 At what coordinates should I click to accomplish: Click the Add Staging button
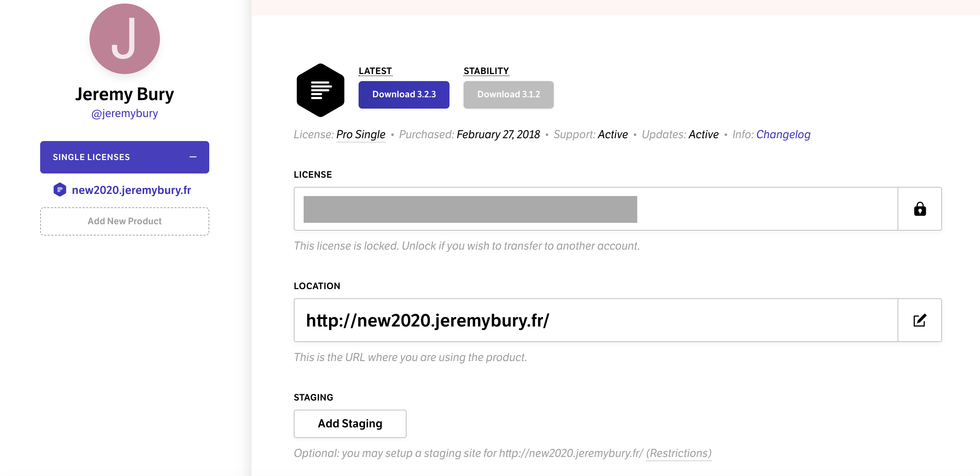[x=349, y=423]
